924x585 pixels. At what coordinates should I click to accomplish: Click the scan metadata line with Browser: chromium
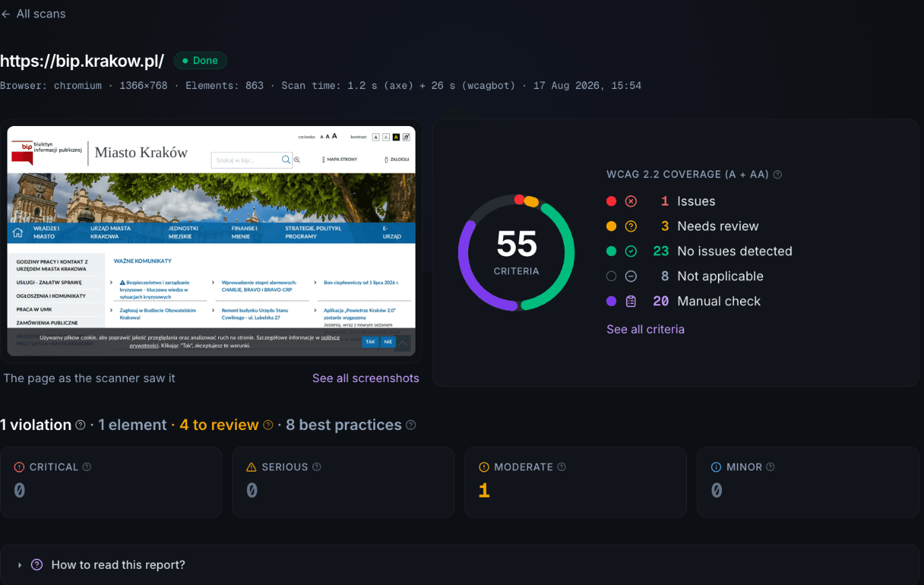pyautogui.click(x=321, y=86)
